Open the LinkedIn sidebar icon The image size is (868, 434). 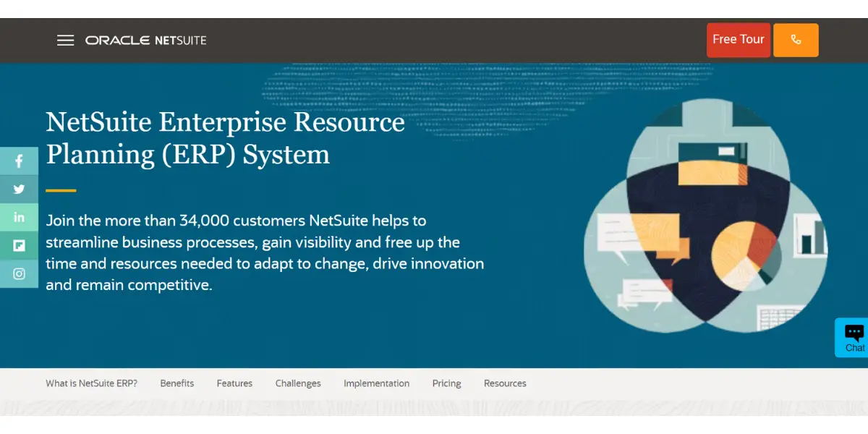pyautogui.click(x=19, y=218)
